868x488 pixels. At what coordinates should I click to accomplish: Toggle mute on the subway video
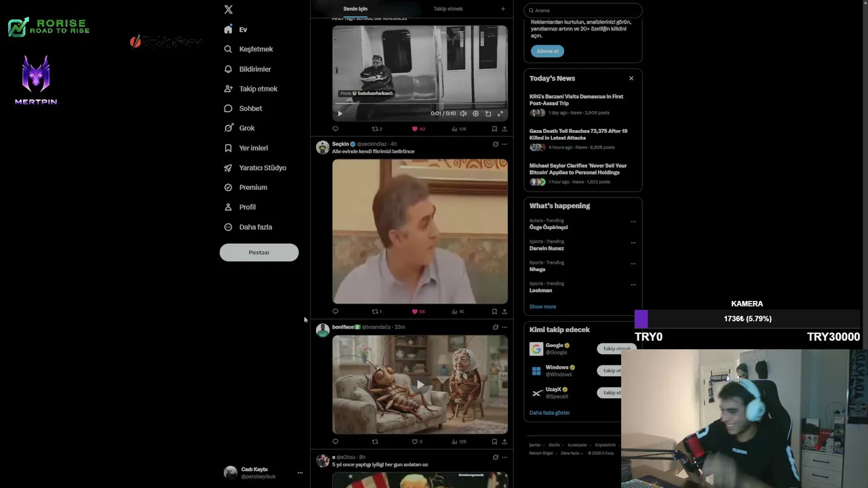coord(463,114)
